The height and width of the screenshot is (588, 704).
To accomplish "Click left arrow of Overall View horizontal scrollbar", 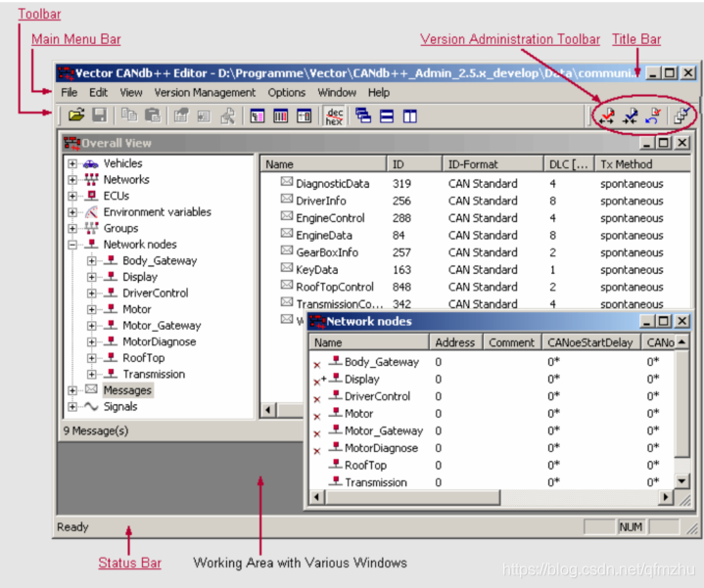I will [269, 410].
